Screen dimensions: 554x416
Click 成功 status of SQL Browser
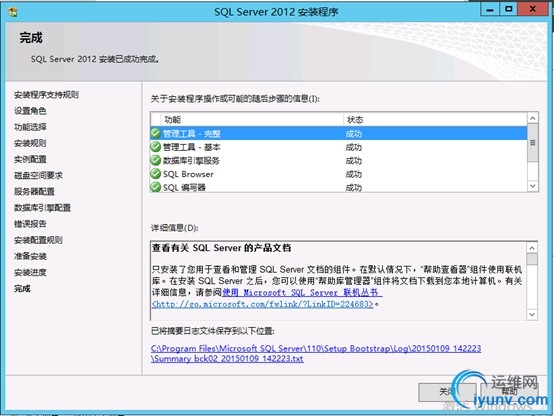[354, 174]
